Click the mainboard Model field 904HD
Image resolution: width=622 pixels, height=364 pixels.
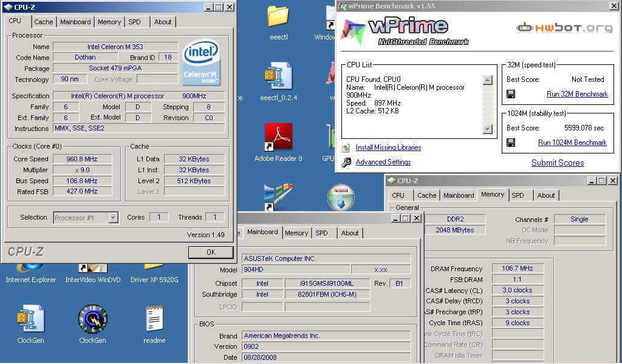coord(296,270)
